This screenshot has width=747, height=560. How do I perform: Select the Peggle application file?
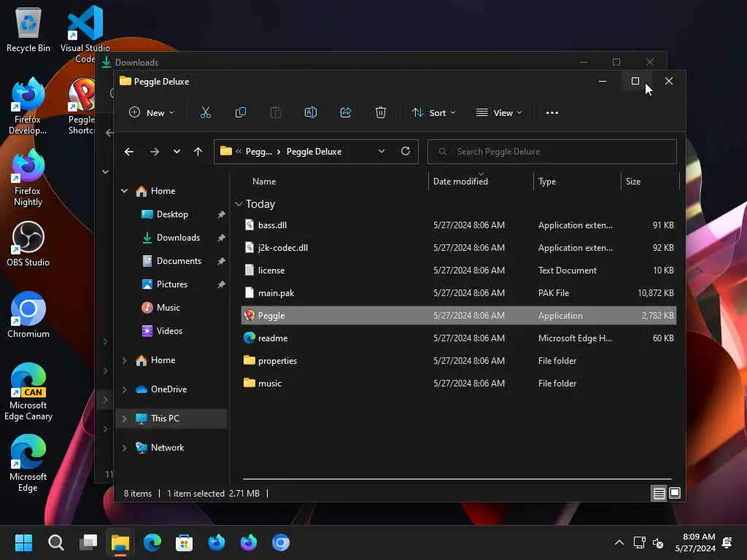[459, 316]
